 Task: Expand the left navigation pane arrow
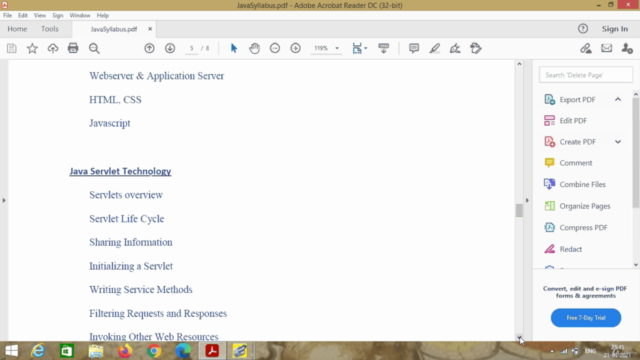[4, 200]
